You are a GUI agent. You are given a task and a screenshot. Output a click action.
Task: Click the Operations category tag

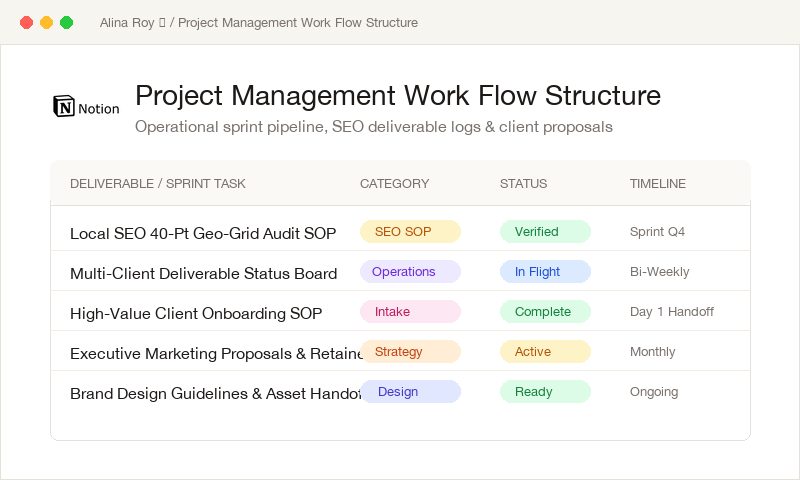pyautogui.click(x=410, y=271)
